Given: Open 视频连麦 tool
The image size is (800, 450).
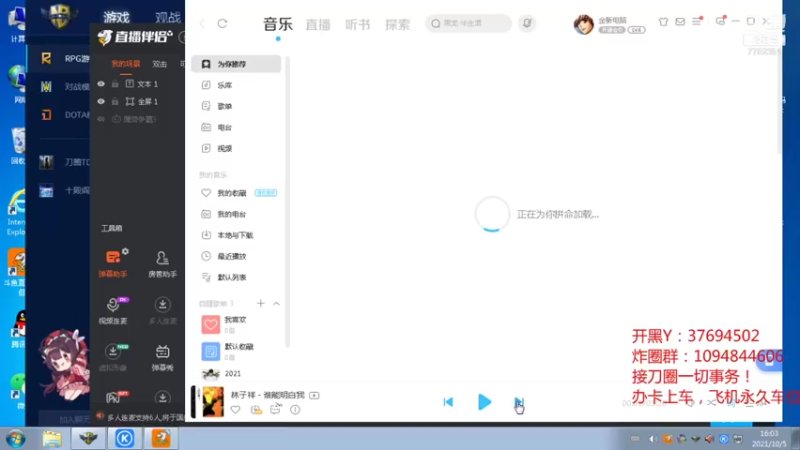Looking at the screenshot, I should tap(113, 310).
